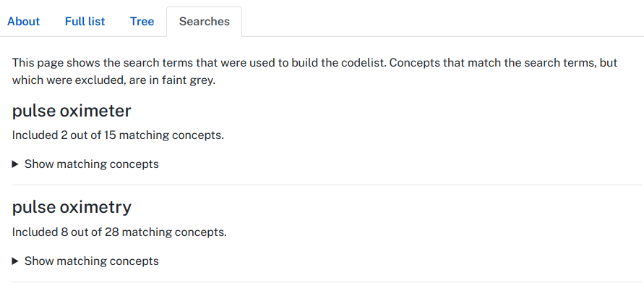Switch to the Full list tab

click(x=85, y=22)
